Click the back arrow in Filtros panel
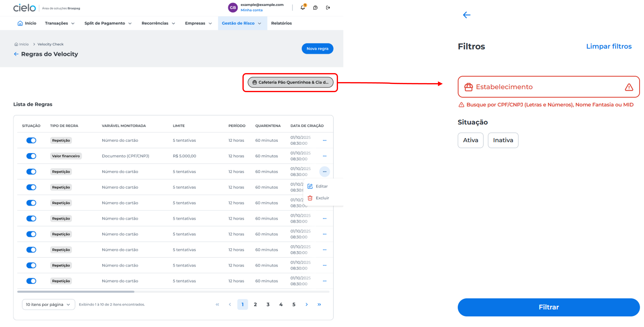 coord(466,15)
